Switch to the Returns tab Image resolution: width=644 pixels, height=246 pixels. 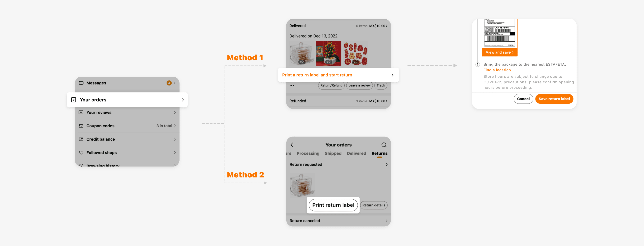379,153
